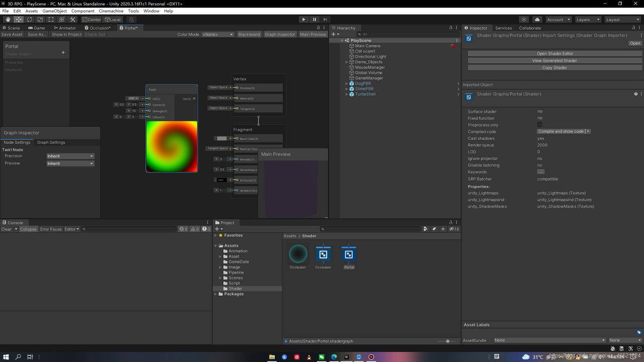644x362 pixels.
Task: Select the Portal shader graph asset
Action: [x=349, y=254]
